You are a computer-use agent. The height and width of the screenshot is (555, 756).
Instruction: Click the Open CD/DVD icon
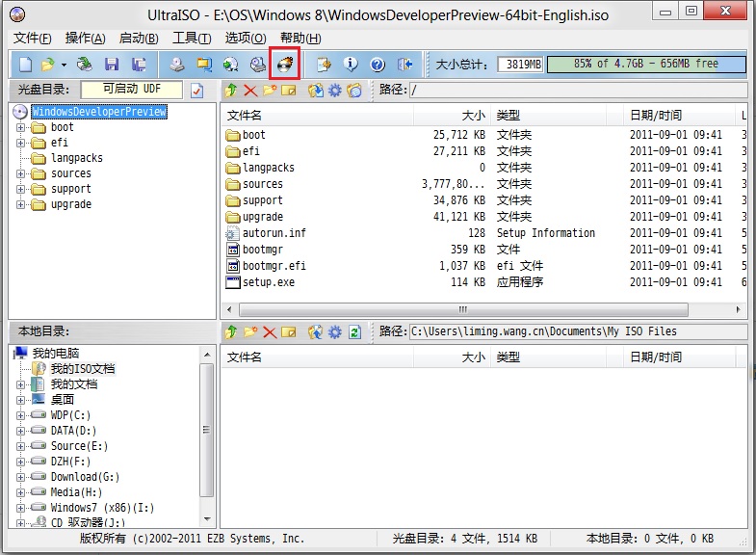[85, 65]
